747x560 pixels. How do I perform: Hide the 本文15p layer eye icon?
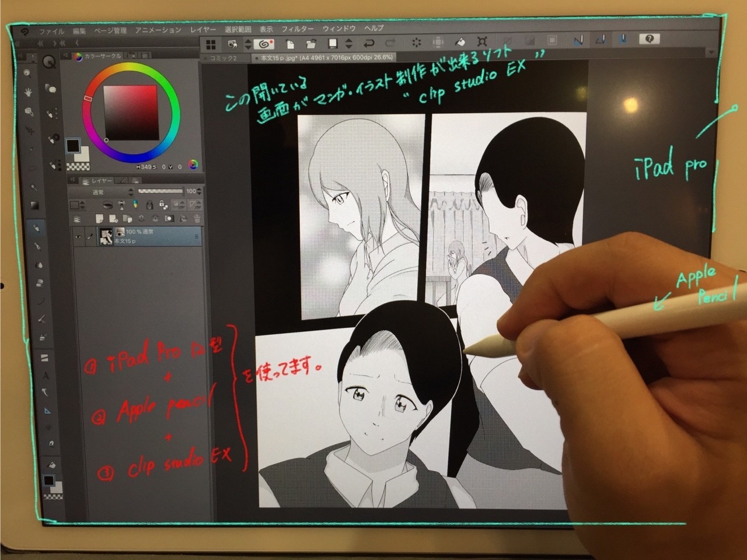click(x=78, y=237)
